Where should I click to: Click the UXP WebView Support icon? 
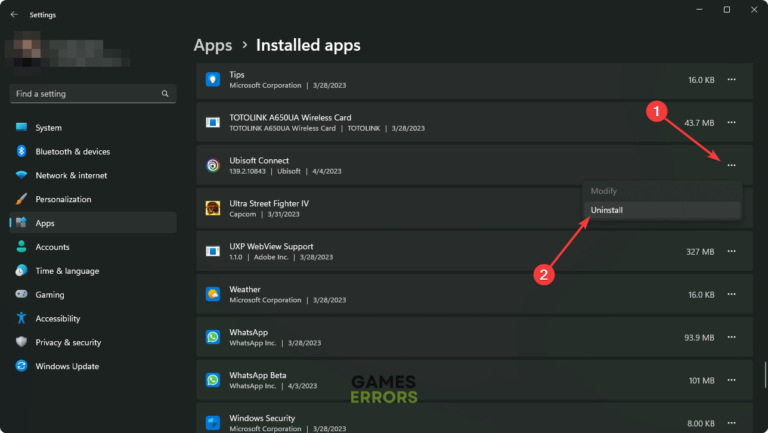(x=213, y=251)
